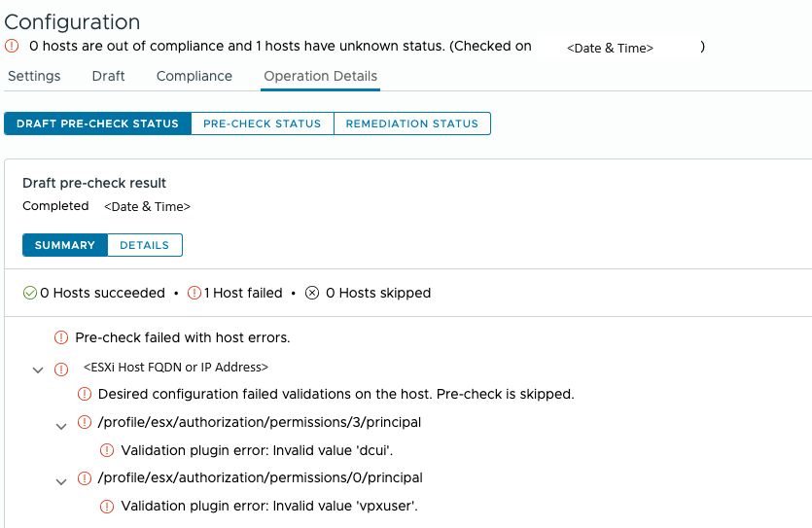This screenshot has width=812, height=528.
Task: Open the Settings tab
Action: [x=34, y=76]
